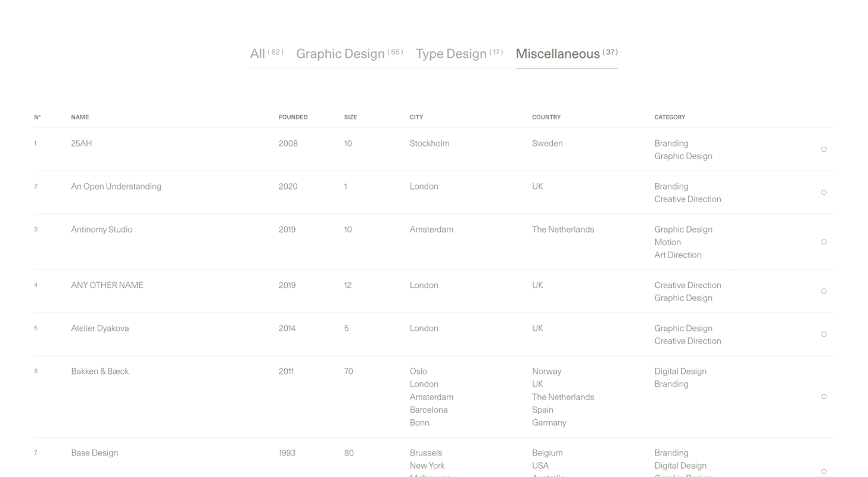Click the country Sweden
This screenshot has height=477, width=868.
pyautogui.click(x=547, y=144)
